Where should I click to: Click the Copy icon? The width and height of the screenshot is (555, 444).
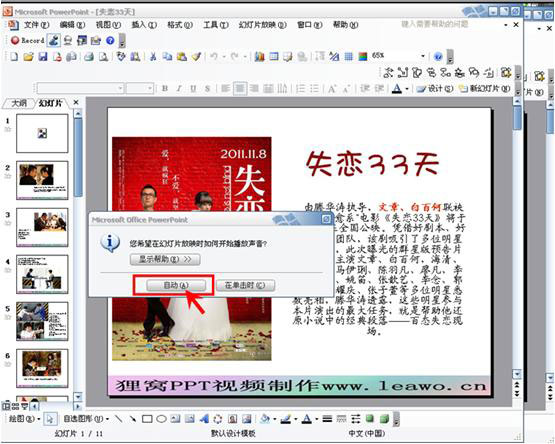click(x=167, y=56)
